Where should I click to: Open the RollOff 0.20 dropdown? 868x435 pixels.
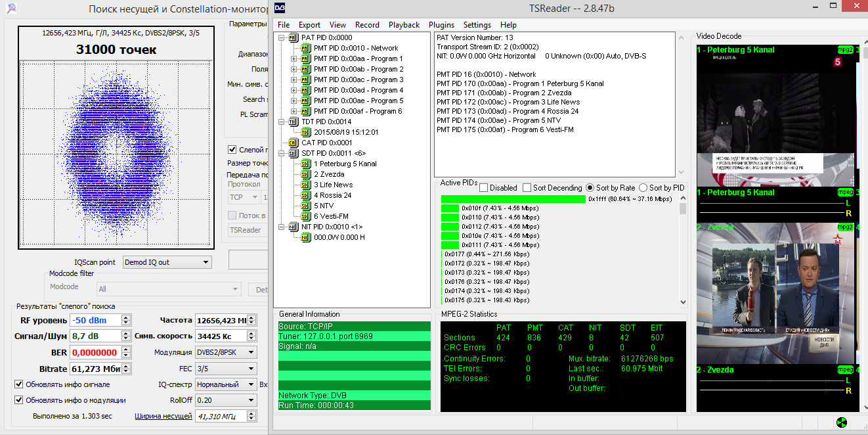tap(226, 400)
